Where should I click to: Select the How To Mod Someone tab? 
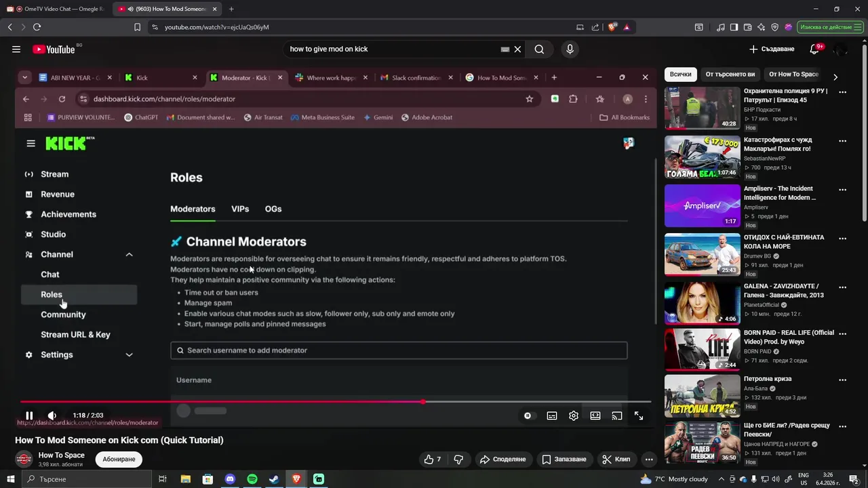167,9
